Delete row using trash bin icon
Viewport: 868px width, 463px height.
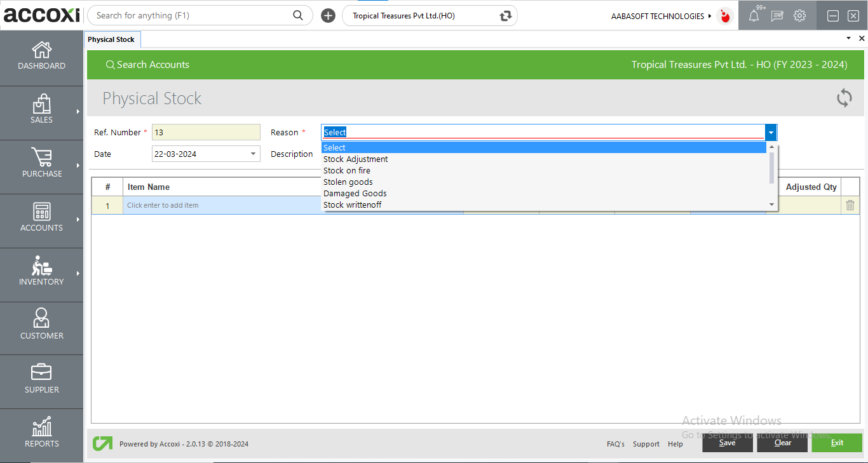point(850,205)
